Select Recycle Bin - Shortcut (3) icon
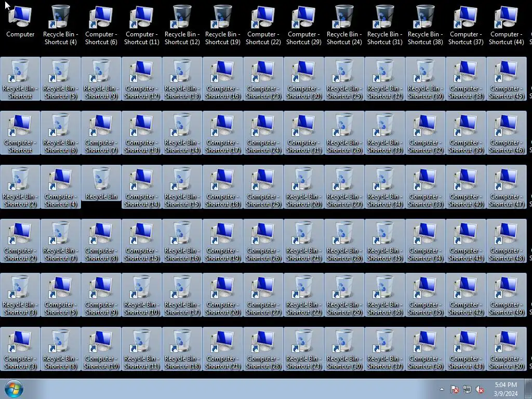Viewport: 532px width, 399px height. pyautogui.click(x=20, y=295)
